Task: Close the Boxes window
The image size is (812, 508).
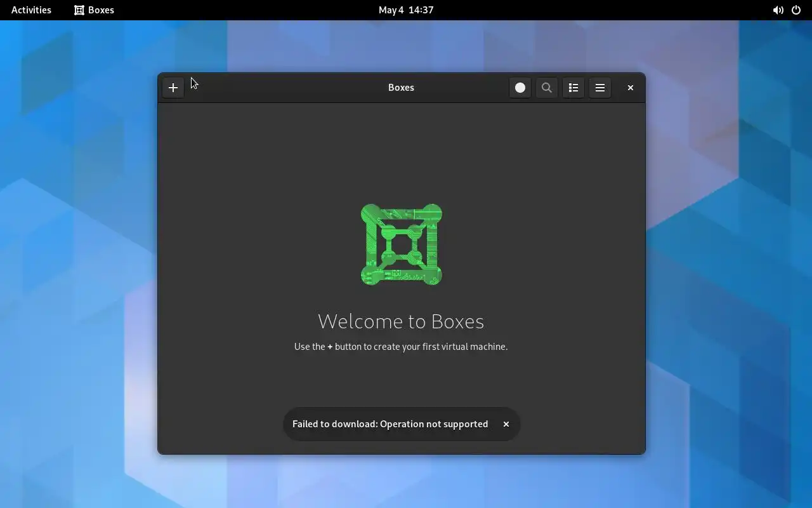Action: (x=631, y=88)
